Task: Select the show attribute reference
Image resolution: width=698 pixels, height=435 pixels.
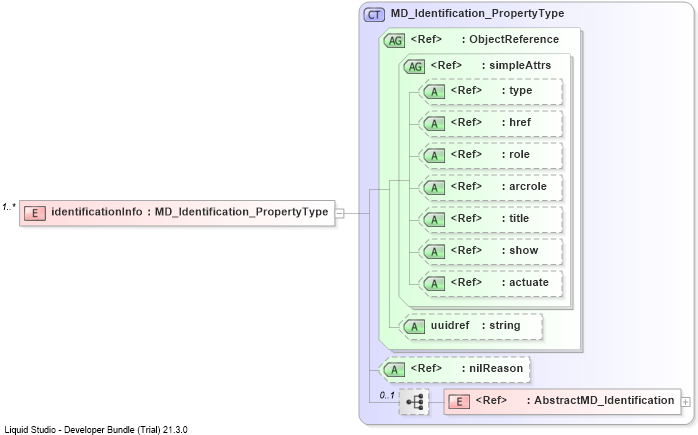Action: pyautogui.click(x=493, y=252)
